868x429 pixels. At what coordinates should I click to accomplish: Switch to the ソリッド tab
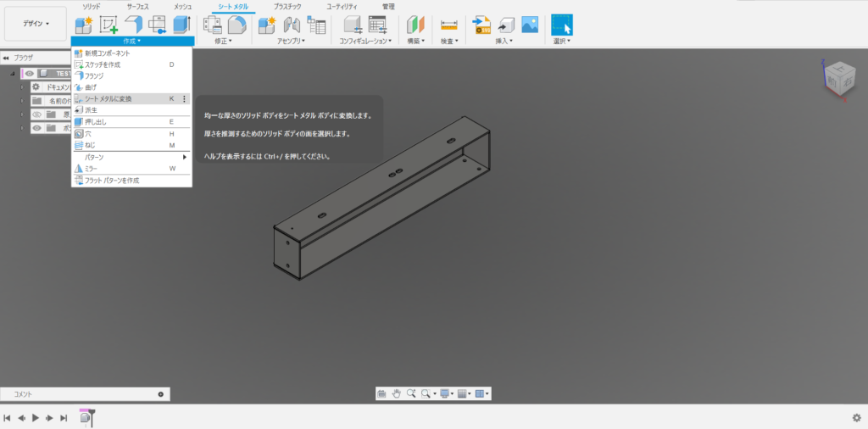[x=92, y=7]
